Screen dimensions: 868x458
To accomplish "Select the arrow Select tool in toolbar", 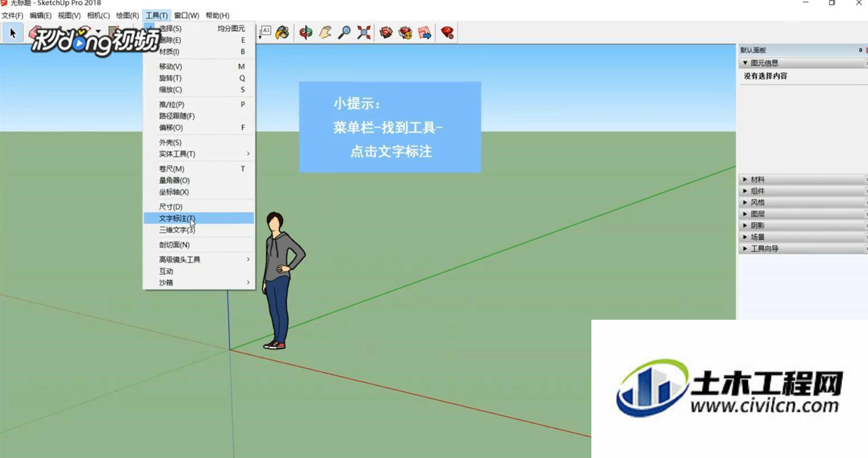I will click(x=12, y=33).
